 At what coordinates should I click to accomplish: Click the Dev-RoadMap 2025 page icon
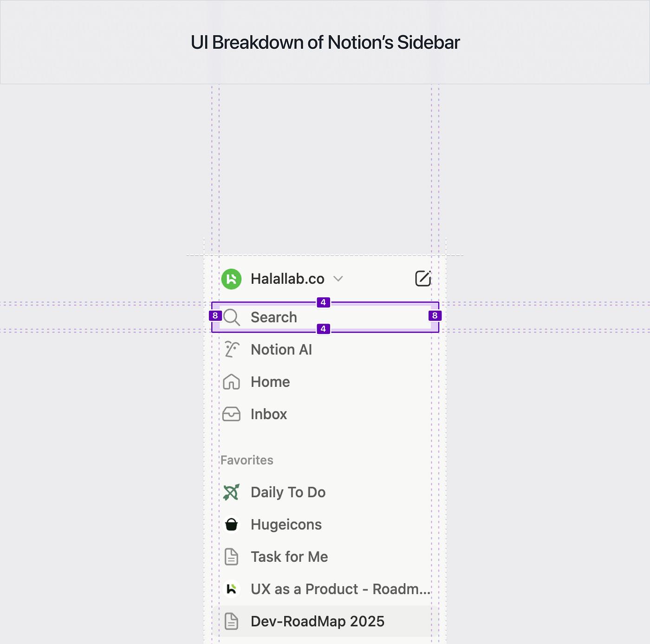(x=231, y=621)
